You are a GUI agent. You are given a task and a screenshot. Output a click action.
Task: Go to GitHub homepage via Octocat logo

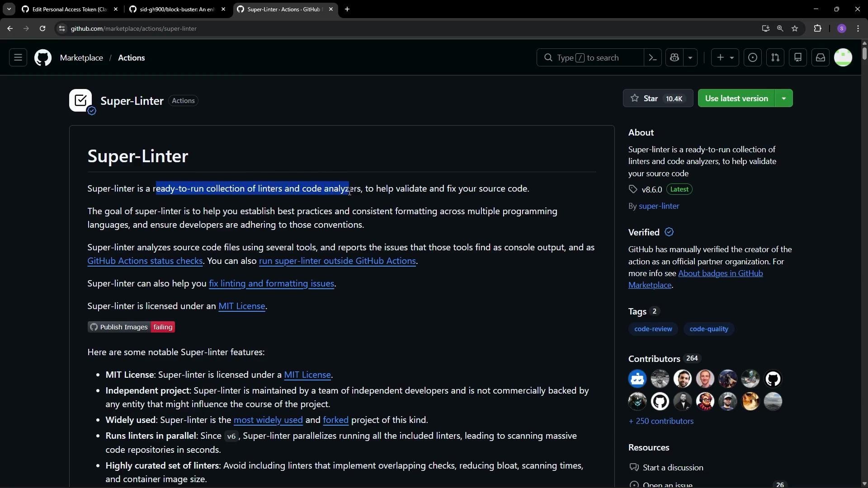(x=43, y=58)
